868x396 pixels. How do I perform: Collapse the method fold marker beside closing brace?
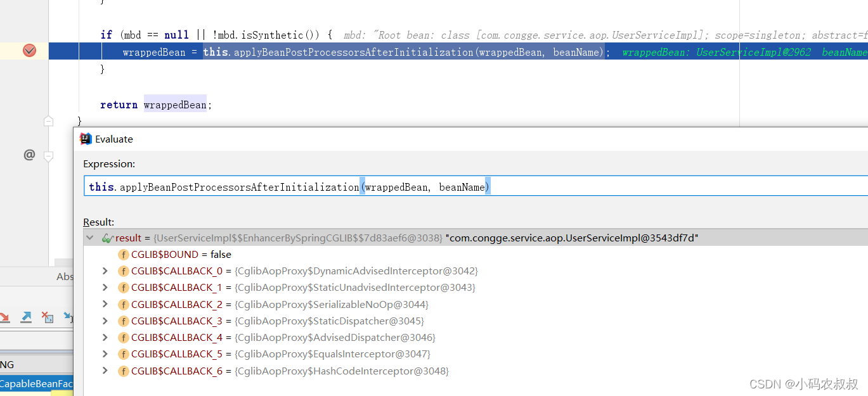[48, 120]
